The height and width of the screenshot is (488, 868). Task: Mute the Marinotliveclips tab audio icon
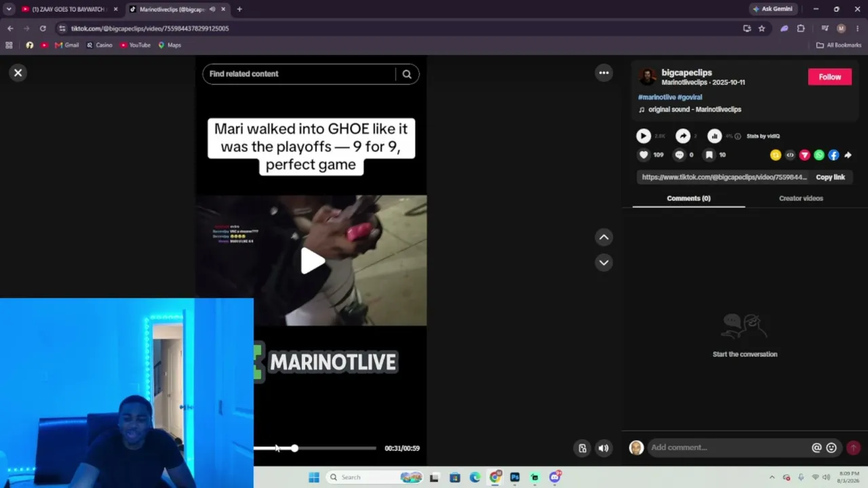(x=212, y=9)
